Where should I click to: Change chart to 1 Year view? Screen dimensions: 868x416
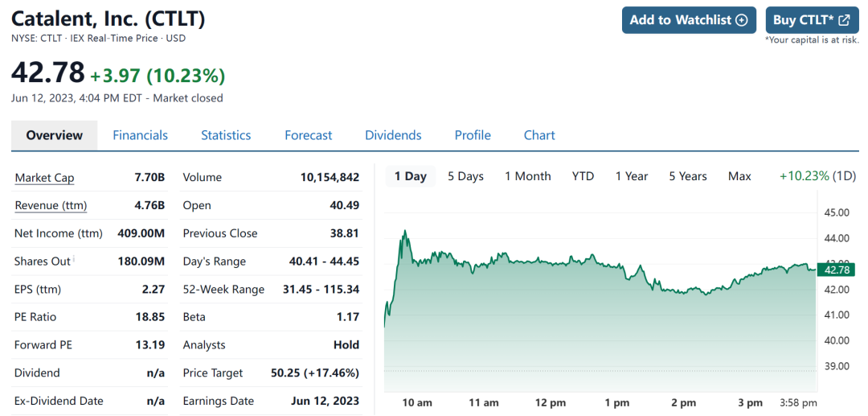[631, 176]
